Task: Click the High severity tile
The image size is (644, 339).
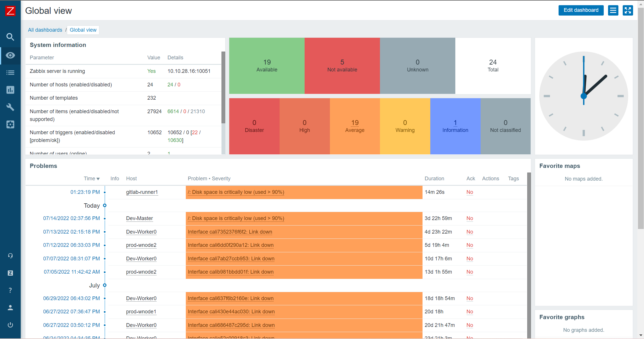Action: 305,126
